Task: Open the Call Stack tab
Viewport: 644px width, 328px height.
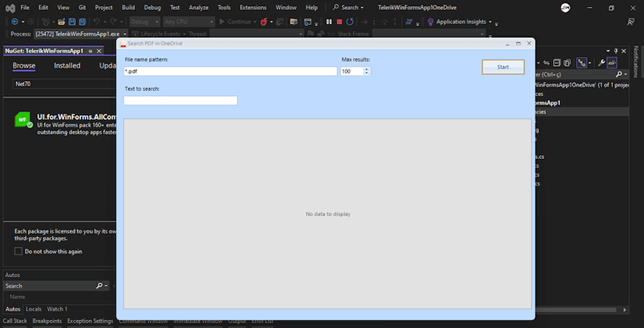Action: pos(15,321)
